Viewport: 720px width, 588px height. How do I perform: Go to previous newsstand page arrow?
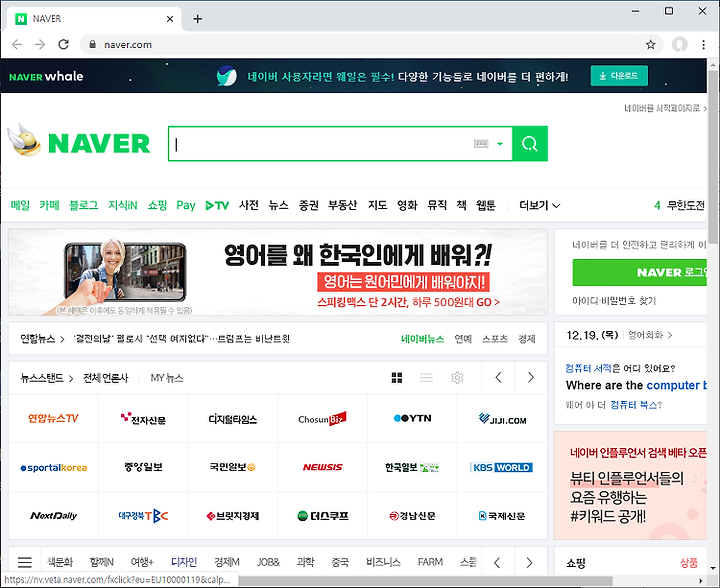(498, 377)
